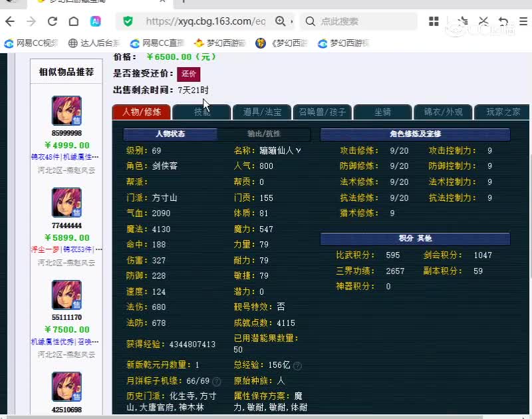
Task: Click the ￥7500.00 price listing
Action: (x=67, y=329)
